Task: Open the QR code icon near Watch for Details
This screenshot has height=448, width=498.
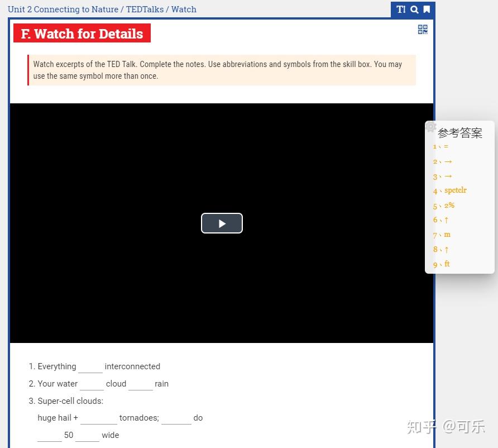Action: pyautogui.click(x=423, y=30)
